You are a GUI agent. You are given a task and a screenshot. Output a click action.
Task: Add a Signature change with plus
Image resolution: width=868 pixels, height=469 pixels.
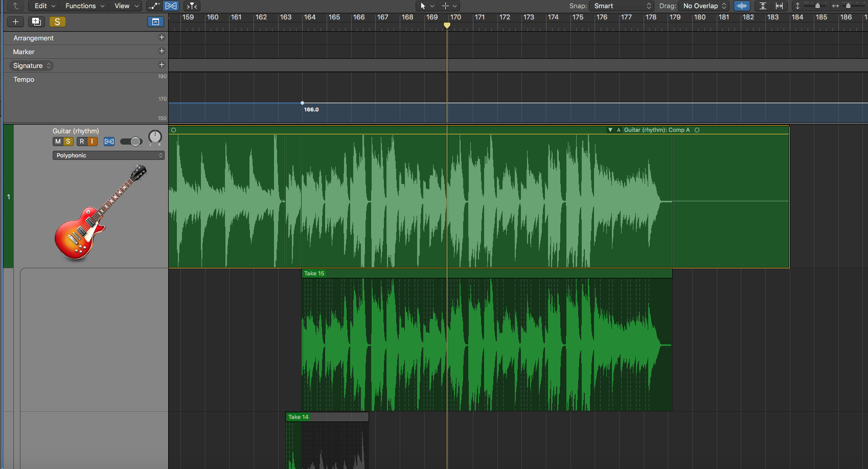pyautogui.click(x=162, y=65)
